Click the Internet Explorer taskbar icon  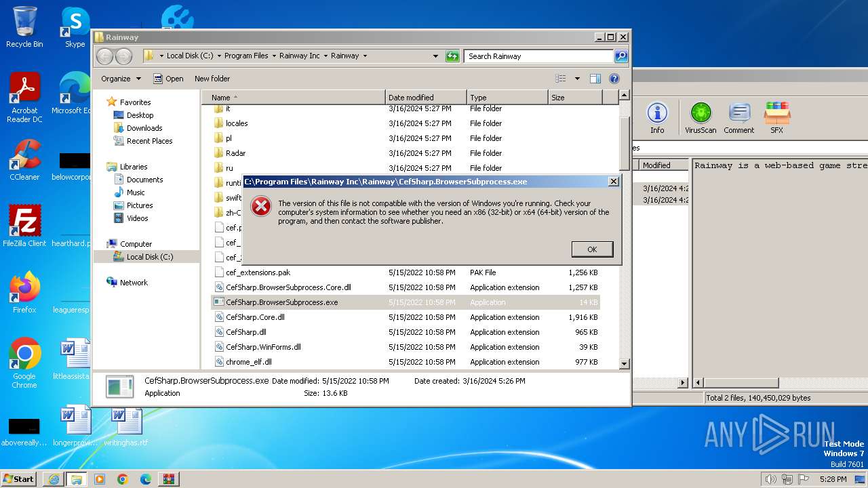pyautogui.click(x=54, y=479)
